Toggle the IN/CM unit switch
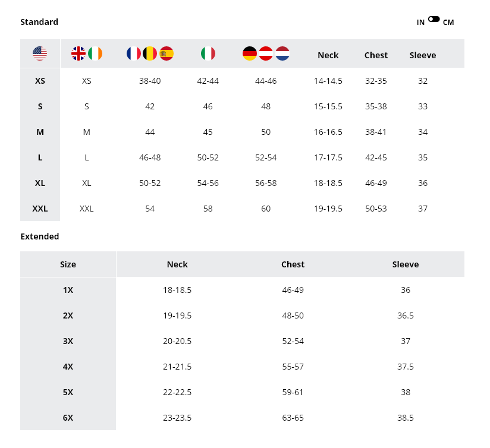This screenshot has width=490, height=448. (x=434, y=20)
